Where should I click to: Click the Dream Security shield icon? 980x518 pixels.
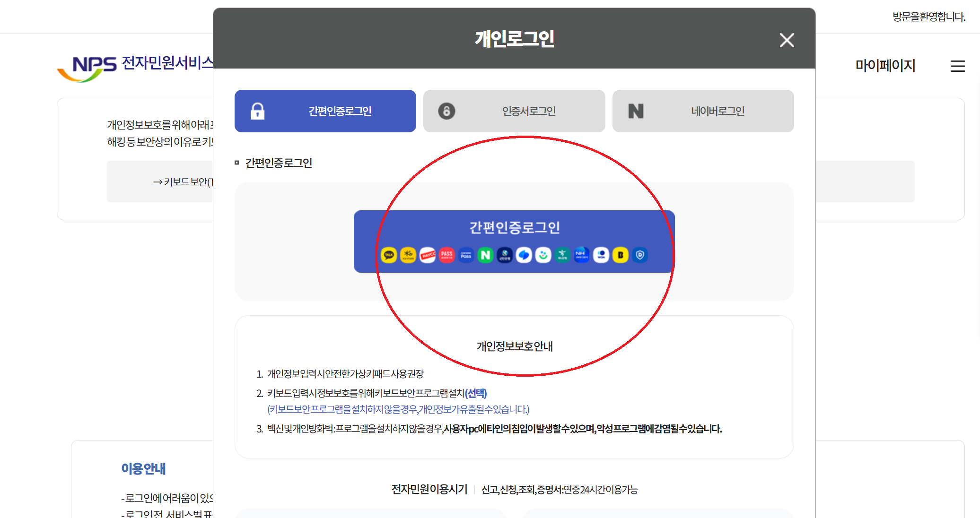[640, 255]
